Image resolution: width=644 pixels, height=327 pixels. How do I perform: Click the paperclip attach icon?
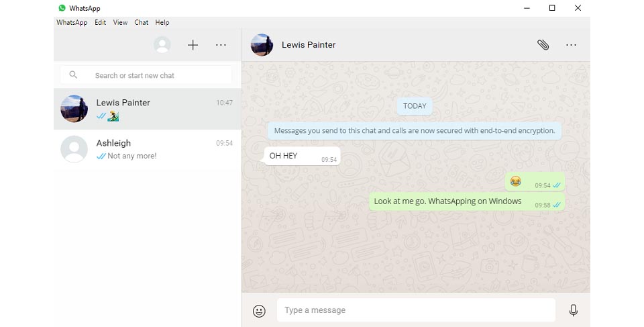pyautogui.click(x=543, y=45)
